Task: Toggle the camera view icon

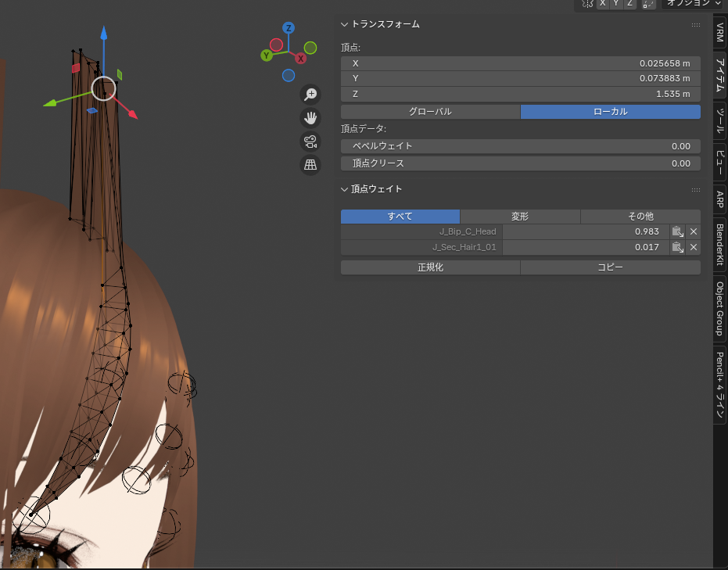Action: [310, 142]
